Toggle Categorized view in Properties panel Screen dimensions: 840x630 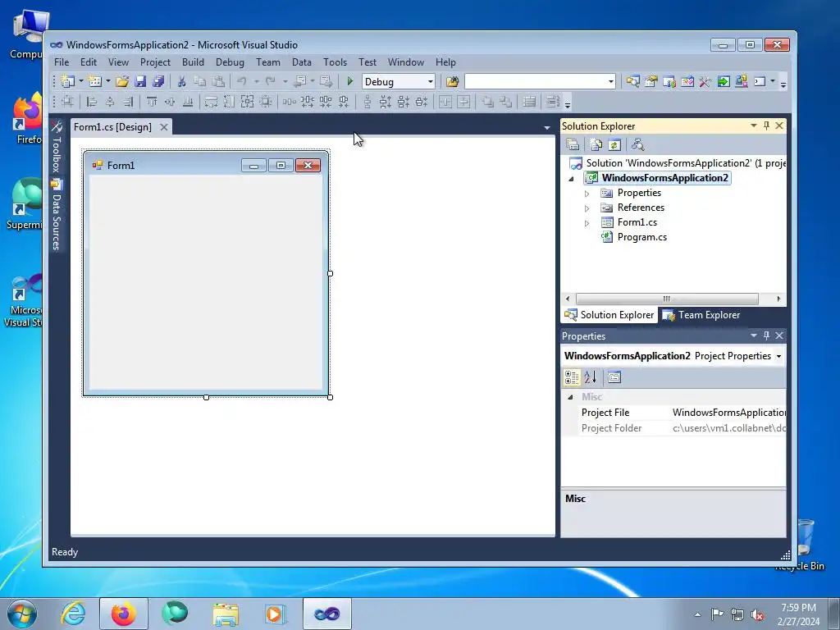(x=572, y=377)
